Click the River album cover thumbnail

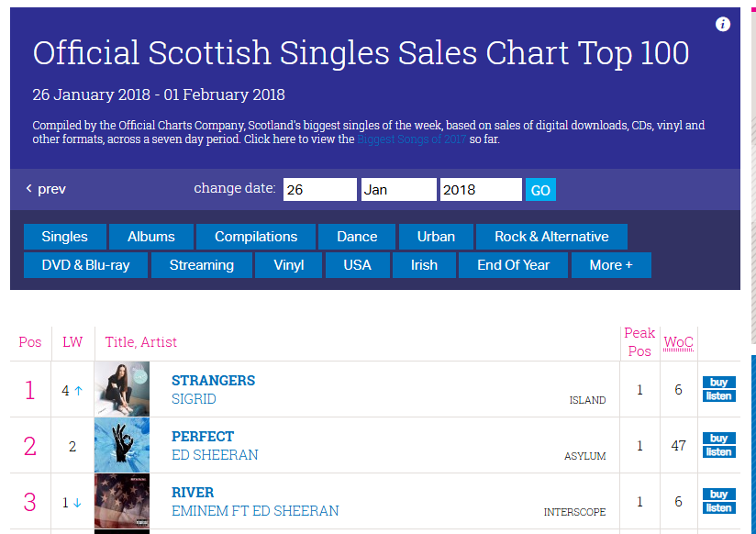click(122, 501)
